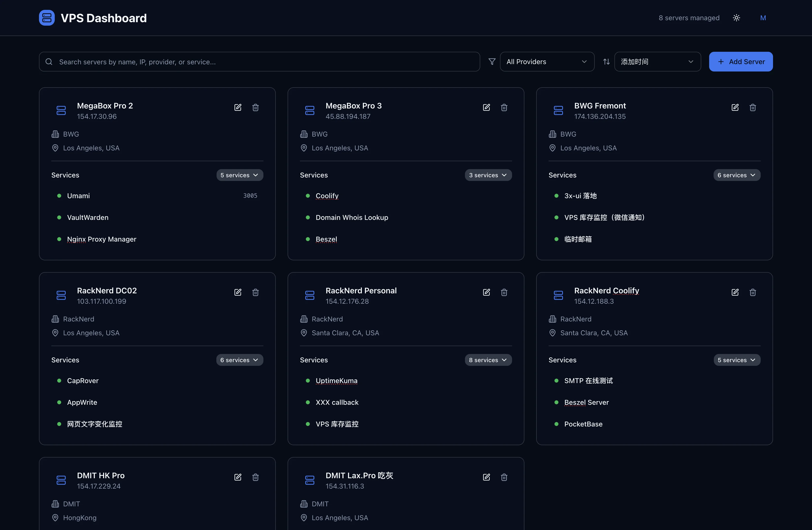Edit the MegaBox Pro 2 server
This screenshot has width=812, height=530.
[238, 107]
